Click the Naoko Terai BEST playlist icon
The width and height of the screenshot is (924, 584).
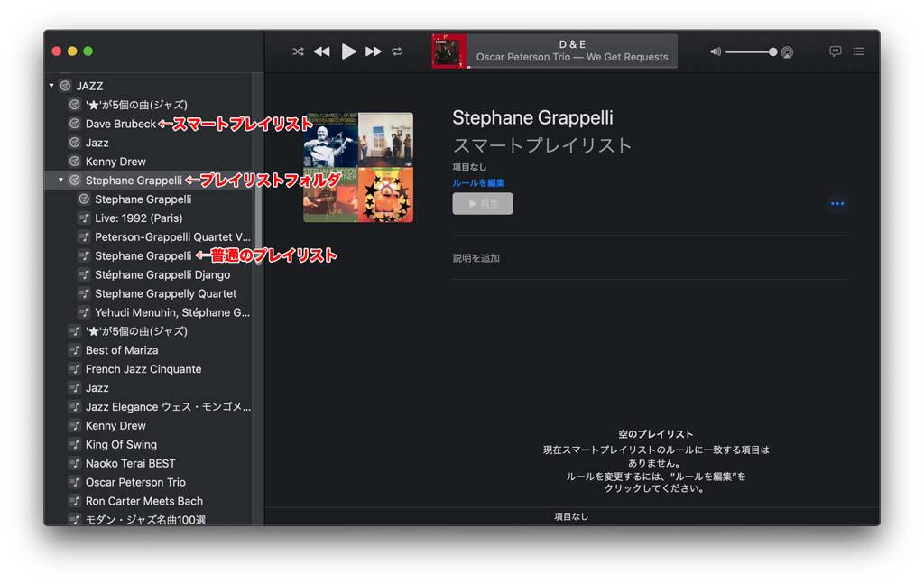tap(74, 463)
